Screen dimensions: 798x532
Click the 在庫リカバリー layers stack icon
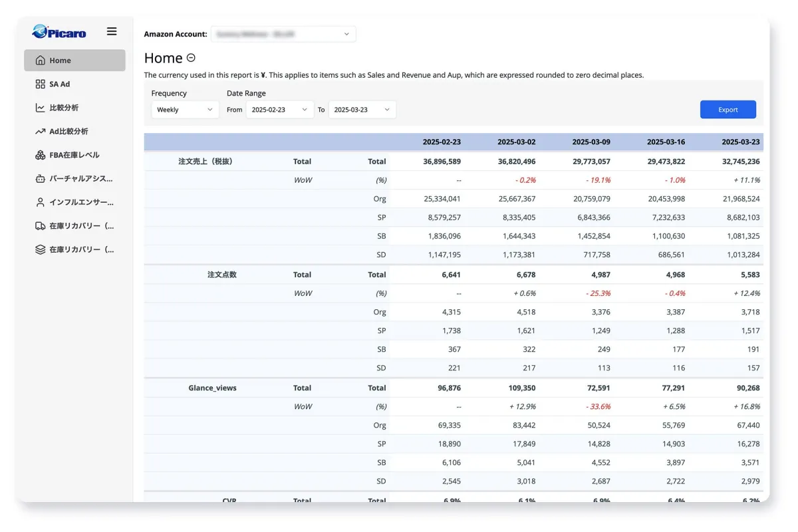[40, 249]
